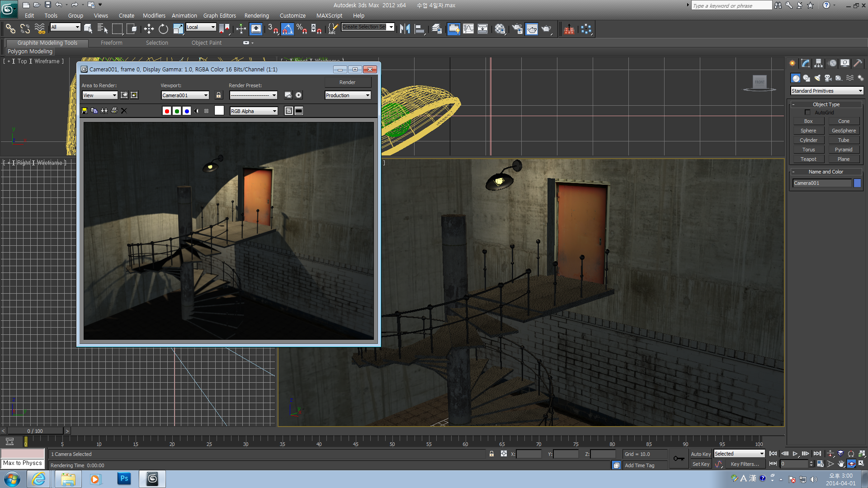Click Copy Image icon in render window
The height and width of the screenshot is (488, 868).
pyautogui.click(x=94, y=111)
